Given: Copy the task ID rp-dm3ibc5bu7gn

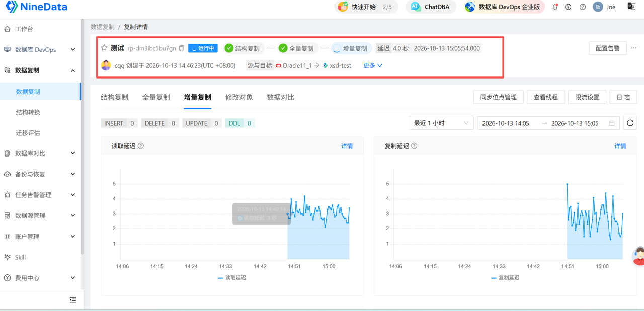Looking at the screenshot, I should point(182,48).
